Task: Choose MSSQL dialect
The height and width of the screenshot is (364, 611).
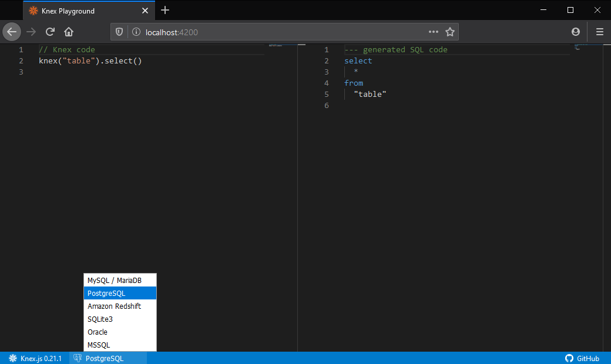Action: pyautogui.click(x=120, y=345)
